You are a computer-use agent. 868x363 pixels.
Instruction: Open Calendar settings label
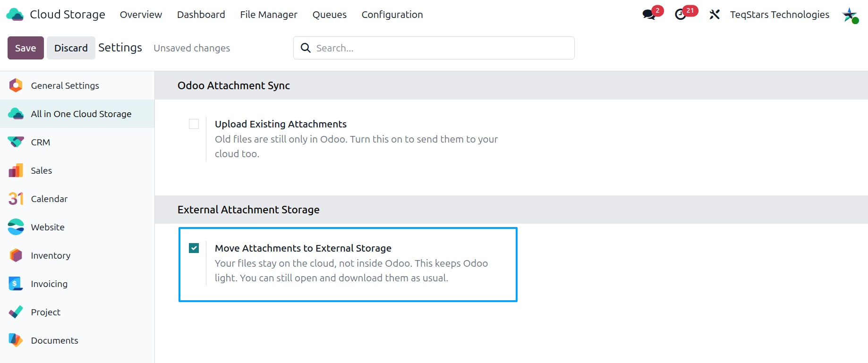point(49,199)
